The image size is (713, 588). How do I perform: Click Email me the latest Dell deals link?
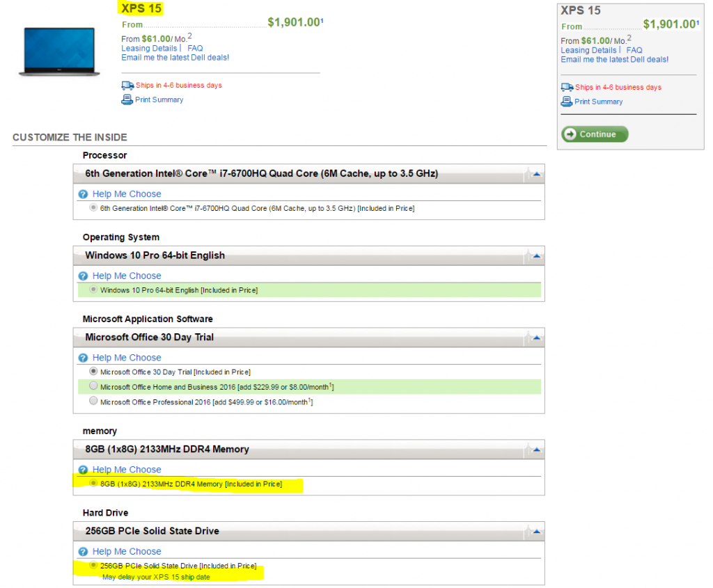point(175,58)
